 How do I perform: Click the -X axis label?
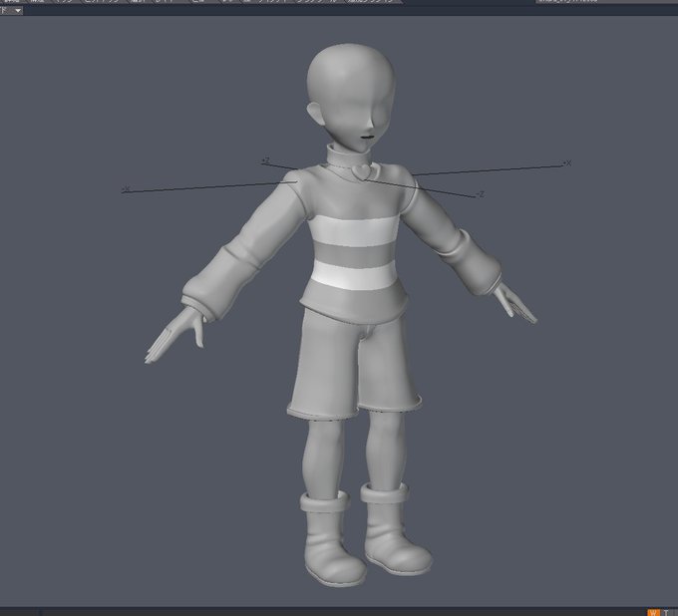126,189
